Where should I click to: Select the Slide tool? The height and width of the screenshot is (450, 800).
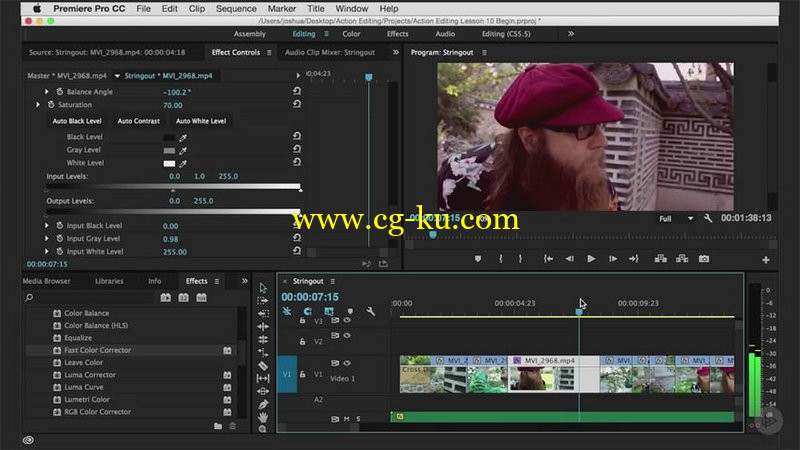[263, 391]
